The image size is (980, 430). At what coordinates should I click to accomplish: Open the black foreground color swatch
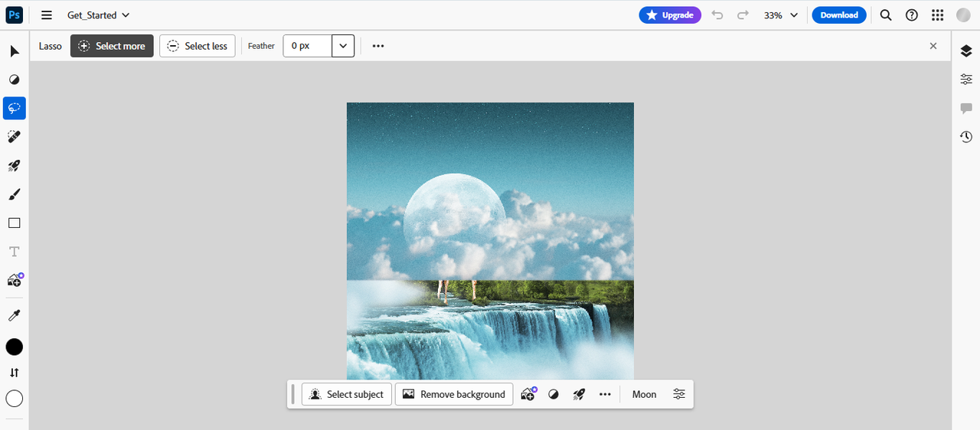(15, 347)
